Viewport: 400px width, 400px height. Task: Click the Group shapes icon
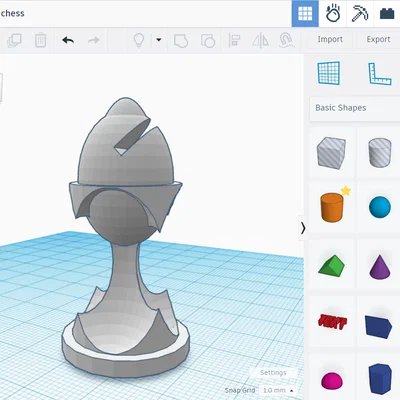pyautogui.click(x=181, y=41)
